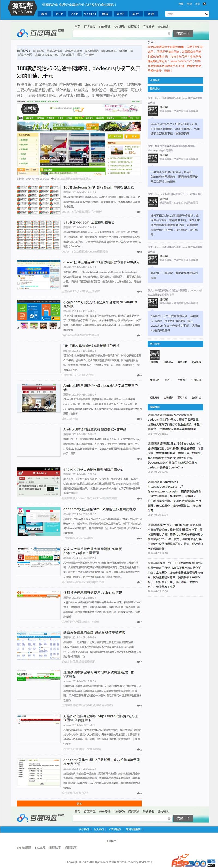This screenshot has width=218, height=868.
Task: Open the Androi tab in header nav
Action: tap(90, 14)
